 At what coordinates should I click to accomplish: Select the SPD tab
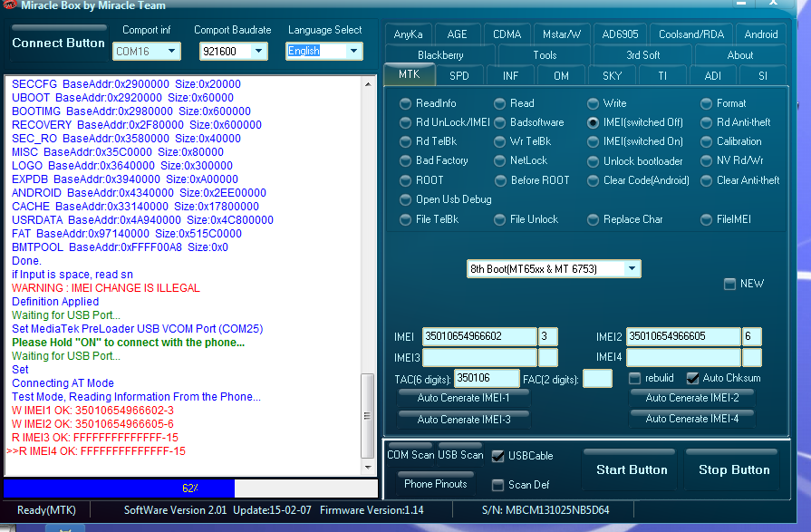459,75
